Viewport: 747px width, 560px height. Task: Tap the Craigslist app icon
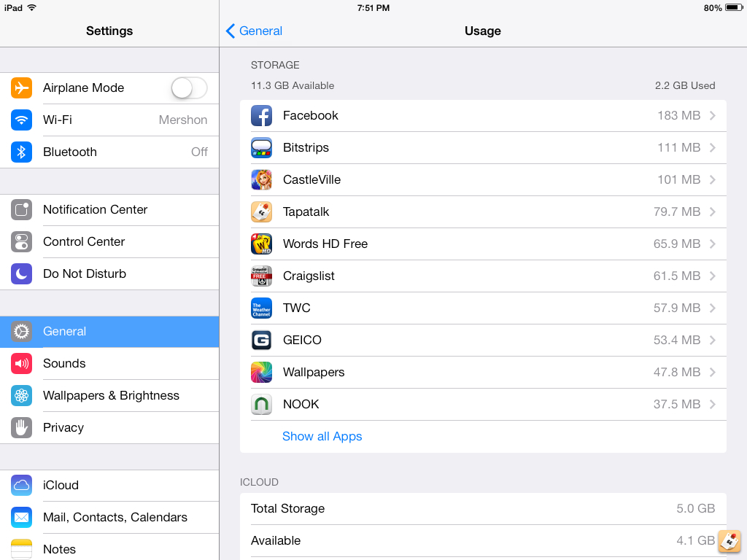click(262, 276)
